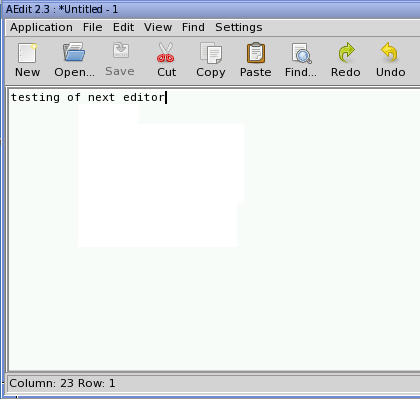Open the Application menu
This screenshot has height=399, width=420.
[41, 28]
